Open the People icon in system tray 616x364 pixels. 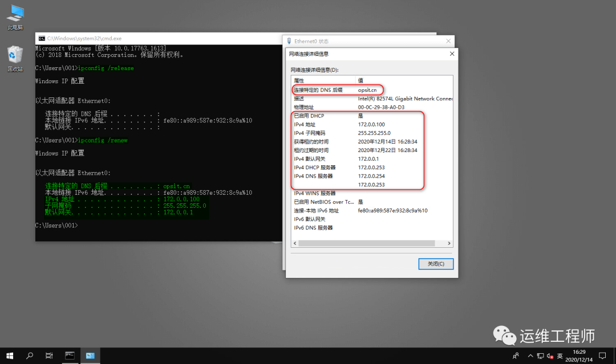click(x=516, y=356)
